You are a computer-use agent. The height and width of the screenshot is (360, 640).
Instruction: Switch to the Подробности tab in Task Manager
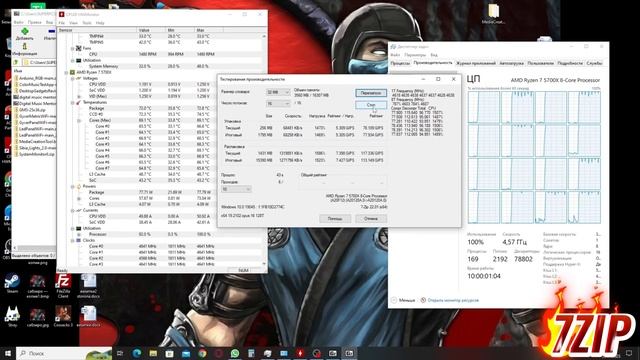(x=570, y=63)
